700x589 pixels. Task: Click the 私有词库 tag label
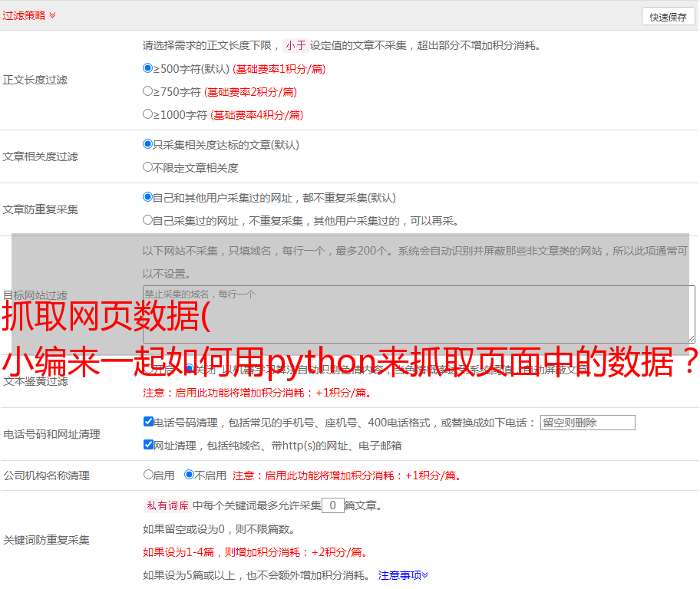[x=167, y=505]
